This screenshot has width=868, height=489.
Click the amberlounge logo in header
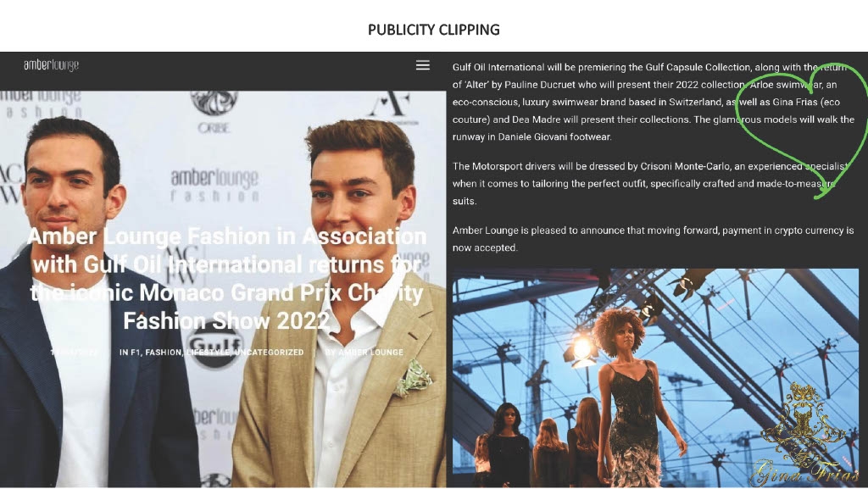(51, 64)
